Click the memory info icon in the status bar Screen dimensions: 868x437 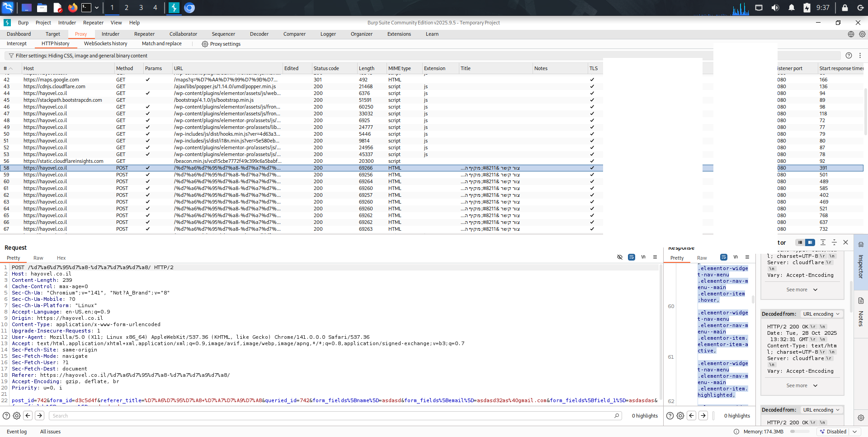click(x=736, y=432)
